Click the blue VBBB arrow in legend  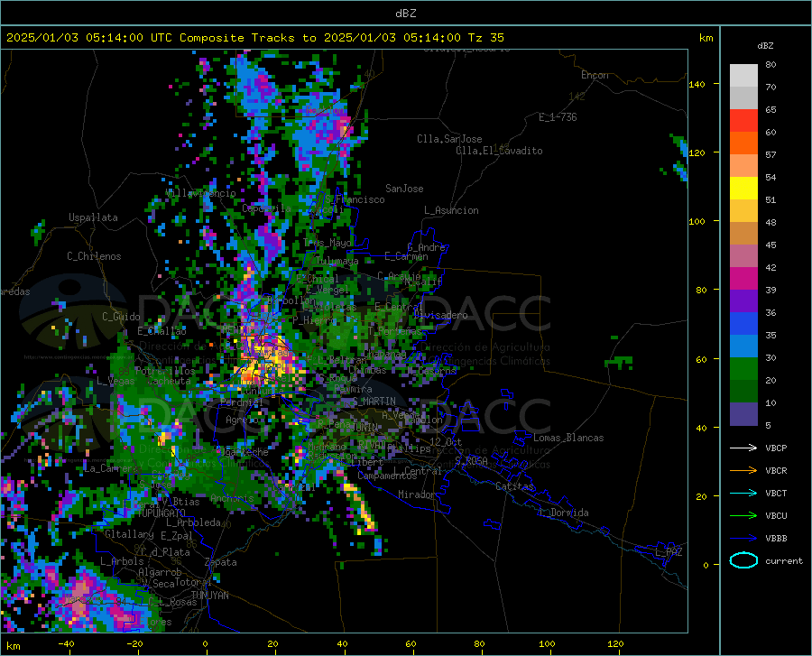pos(743,538)
